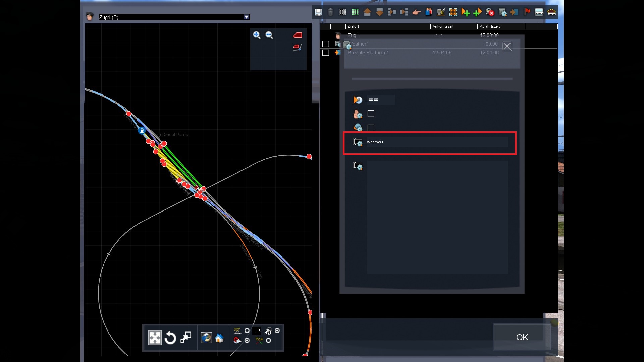This screenshot has width=644, height=362.
Task: Open the Zug1 (P) train dropdown
Action: [x=247, y=17]
